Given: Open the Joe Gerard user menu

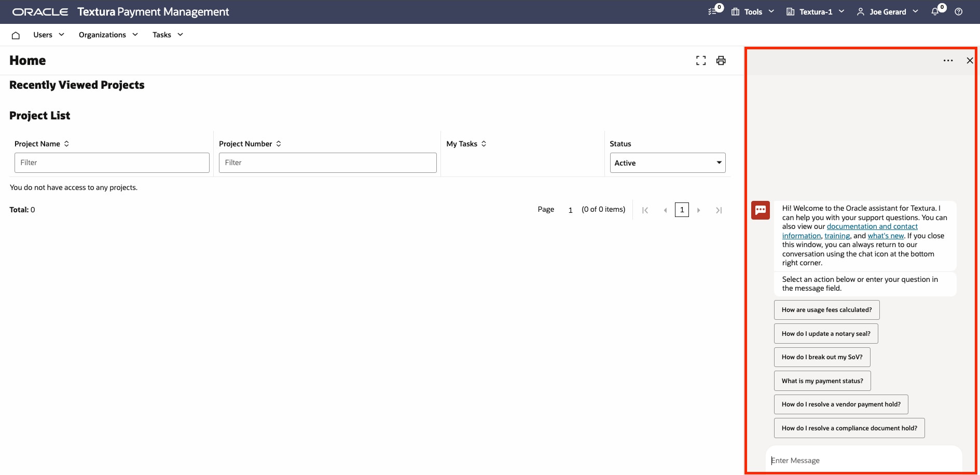Looking at the screenshot, I should click(x=888, y=12).
